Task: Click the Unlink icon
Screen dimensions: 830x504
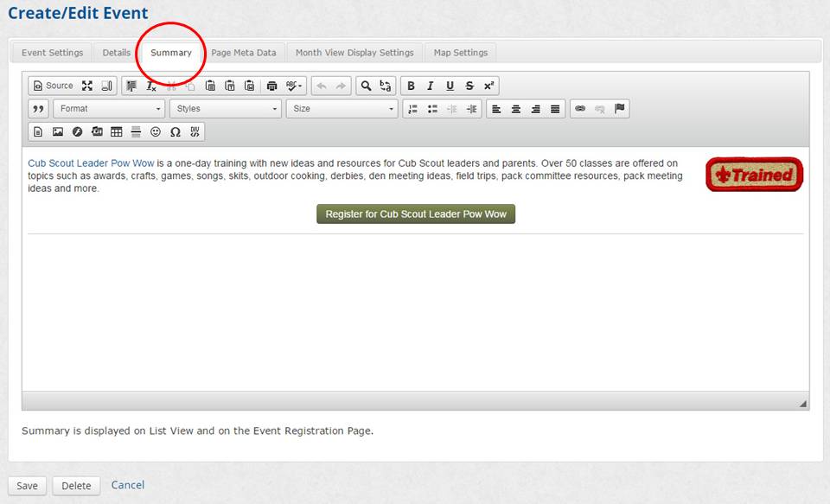Action: tap(600, 109)
